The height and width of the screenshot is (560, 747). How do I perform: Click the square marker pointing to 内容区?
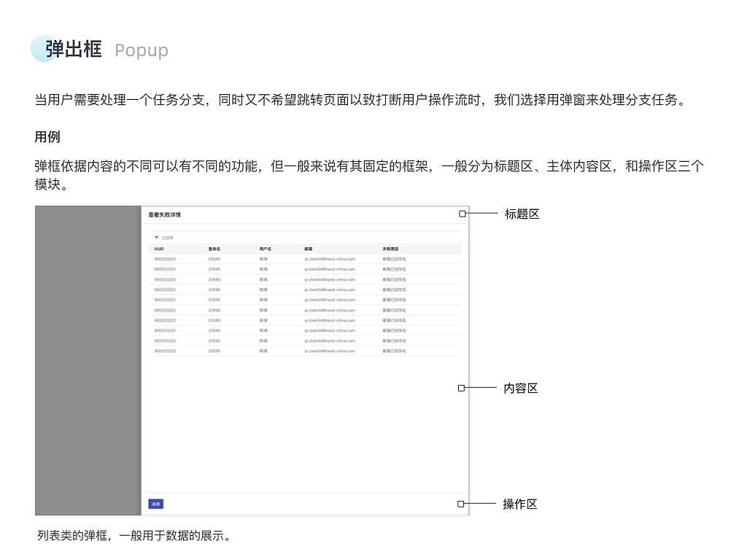click(462, 388)
